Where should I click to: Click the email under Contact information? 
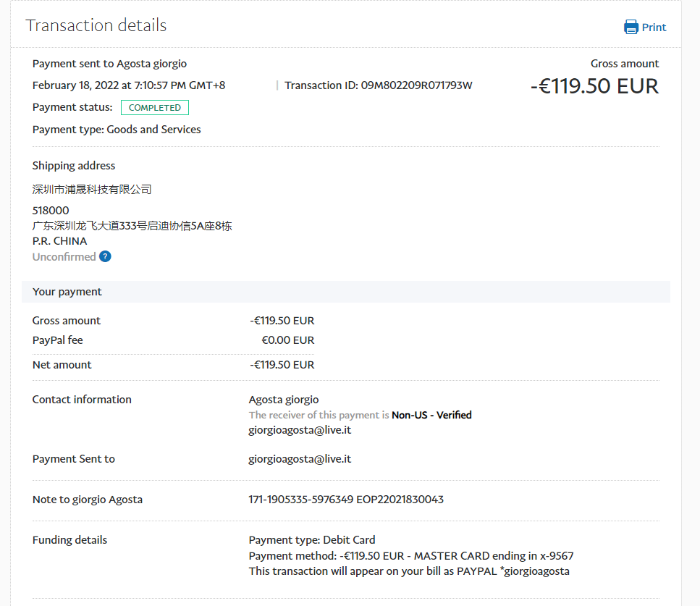pyautogui.click(x=300, y=430)
